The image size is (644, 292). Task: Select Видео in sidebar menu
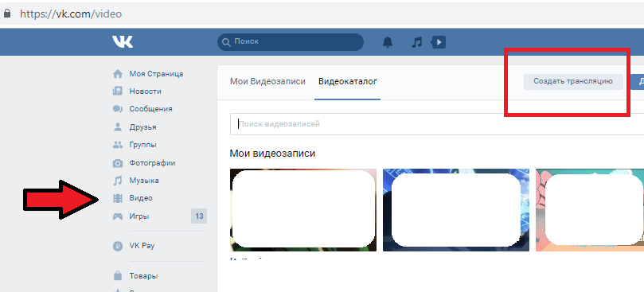(141, 198)
